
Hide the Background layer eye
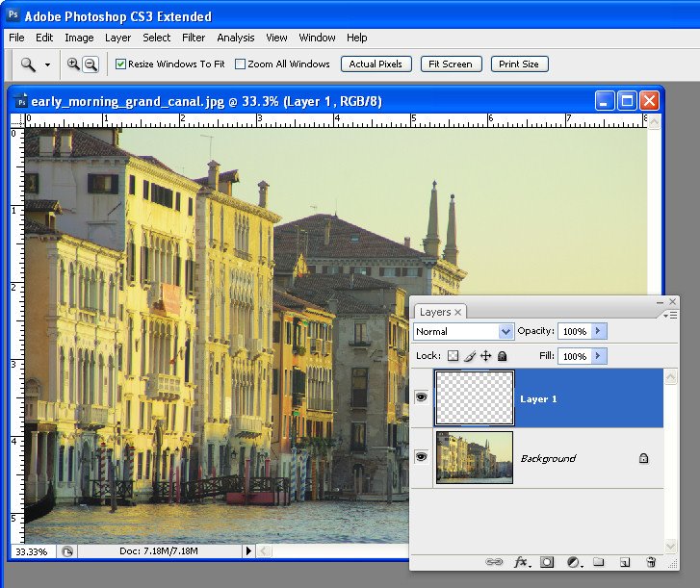pyautogui.click(x=421, y=457)
